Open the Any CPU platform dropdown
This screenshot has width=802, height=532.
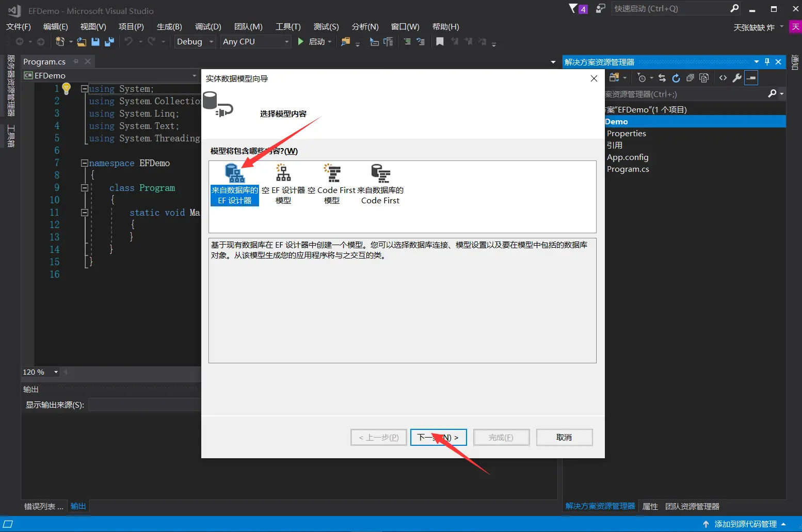click(x=256, y=42)
